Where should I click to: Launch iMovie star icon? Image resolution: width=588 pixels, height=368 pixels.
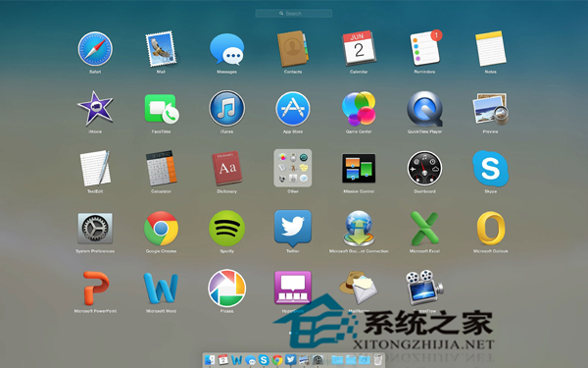(x=95, y=109)
